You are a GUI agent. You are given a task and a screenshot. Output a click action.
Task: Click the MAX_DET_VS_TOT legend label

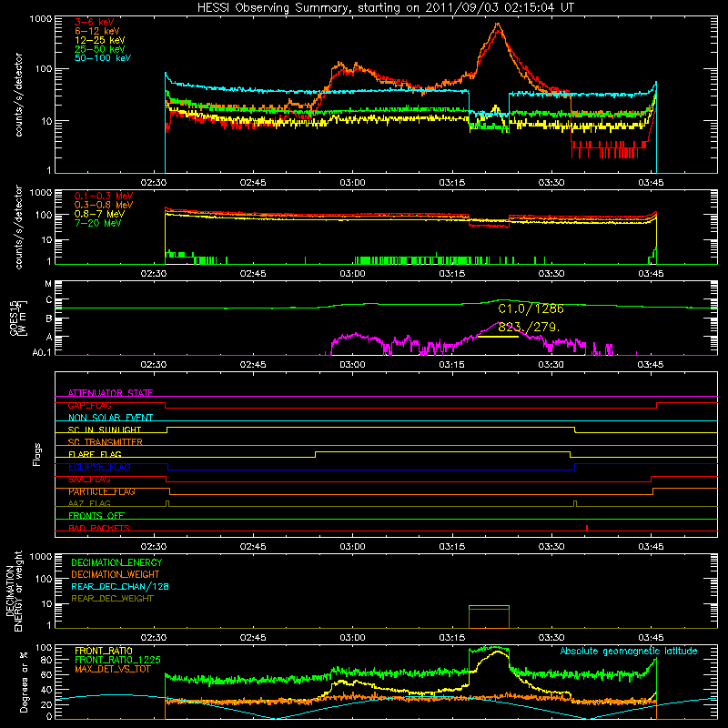point(112,669)
